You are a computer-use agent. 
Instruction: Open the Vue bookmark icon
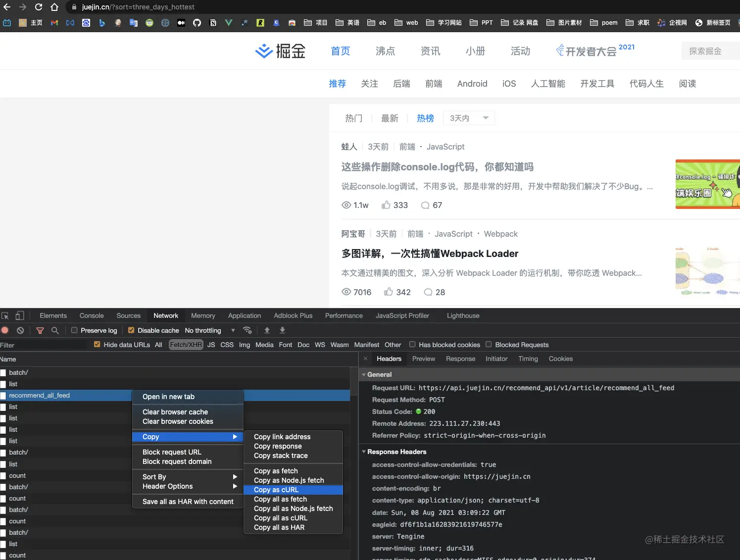pos(229,23)
